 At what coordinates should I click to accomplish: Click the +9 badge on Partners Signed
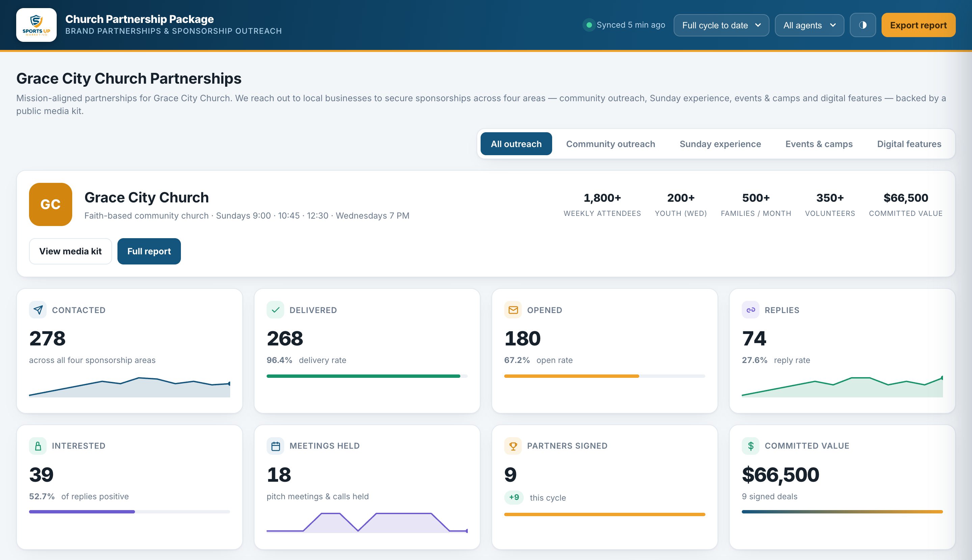point(514,497)
